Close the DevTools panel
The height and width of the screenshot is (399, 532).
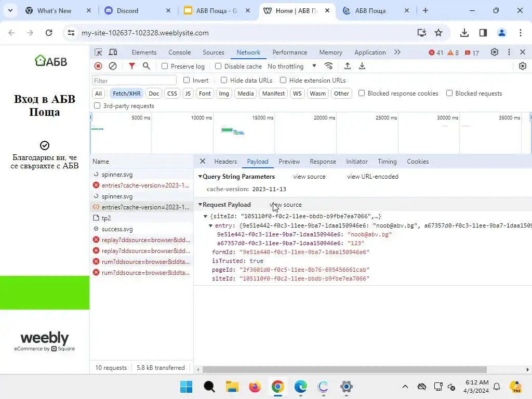(523, 52)
